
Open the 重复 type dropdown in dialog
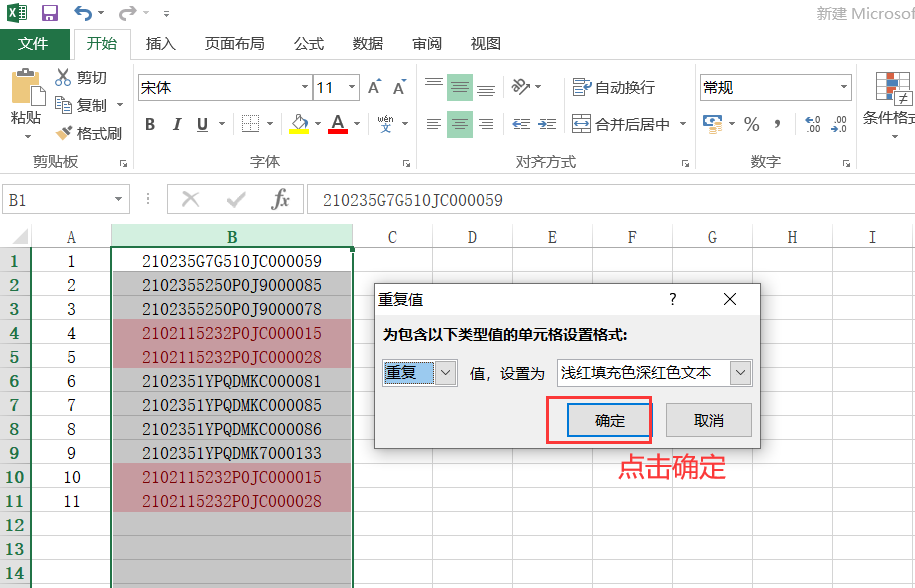(445, 373)
